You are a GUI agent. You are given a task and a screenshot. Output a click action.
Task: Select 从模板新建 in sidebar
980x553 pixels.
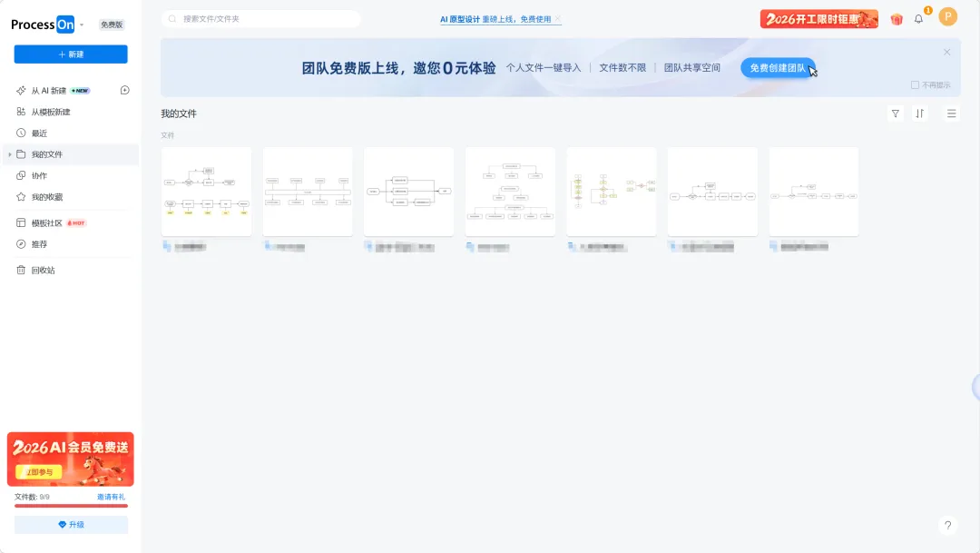coord(51,112)
